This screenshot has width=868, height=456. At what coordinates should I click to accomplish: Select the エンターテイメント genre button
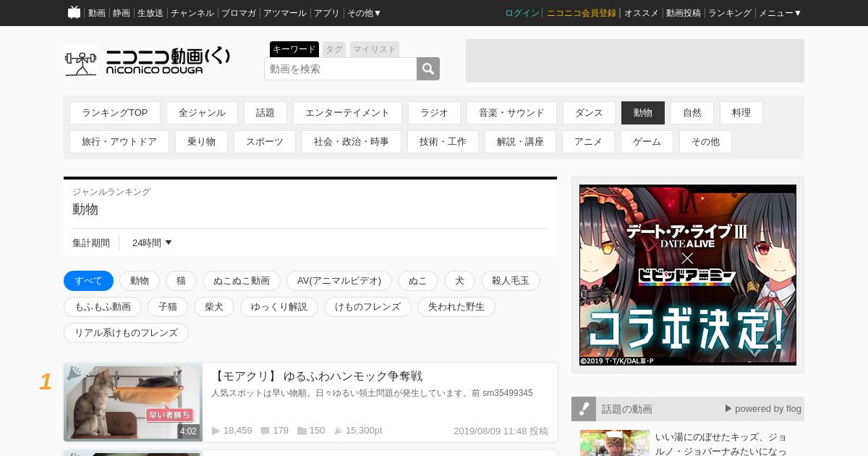click(347, 113)
